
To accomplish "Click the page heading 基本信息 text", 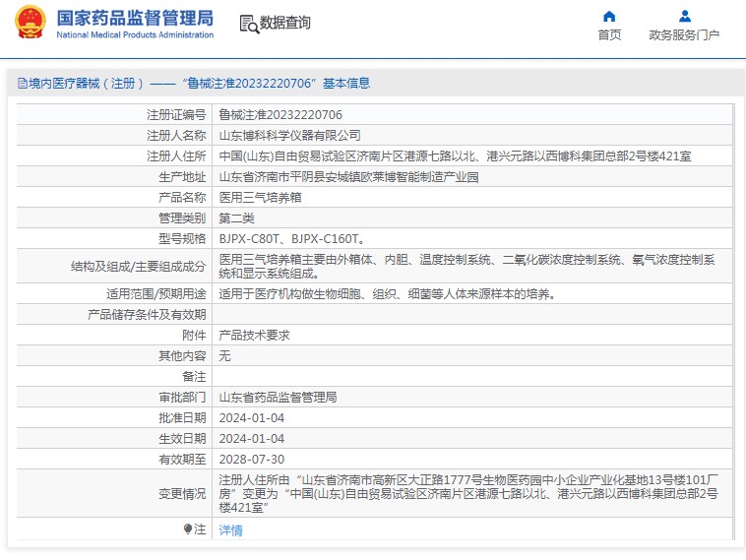I will coord(346,84).
